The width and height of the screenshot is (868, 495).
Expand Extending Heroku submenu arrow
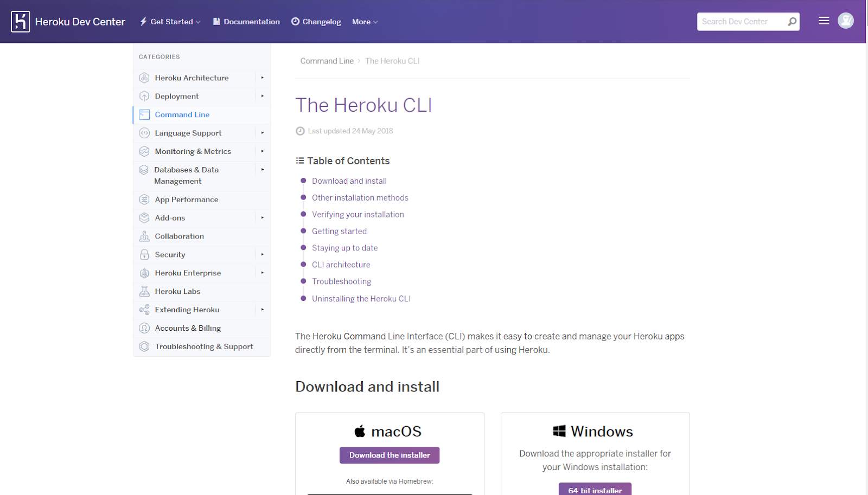pyautogui.click(x=263, y=310)
